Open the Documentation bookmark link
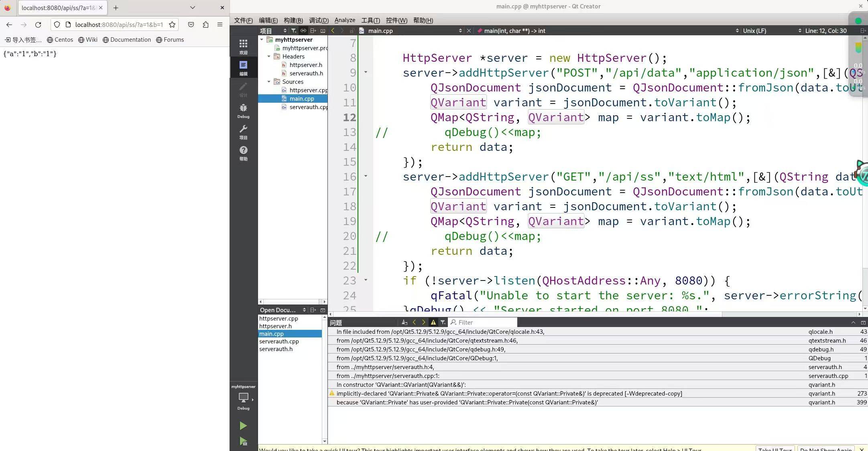 pyautogui.click(x=127, y=40)
